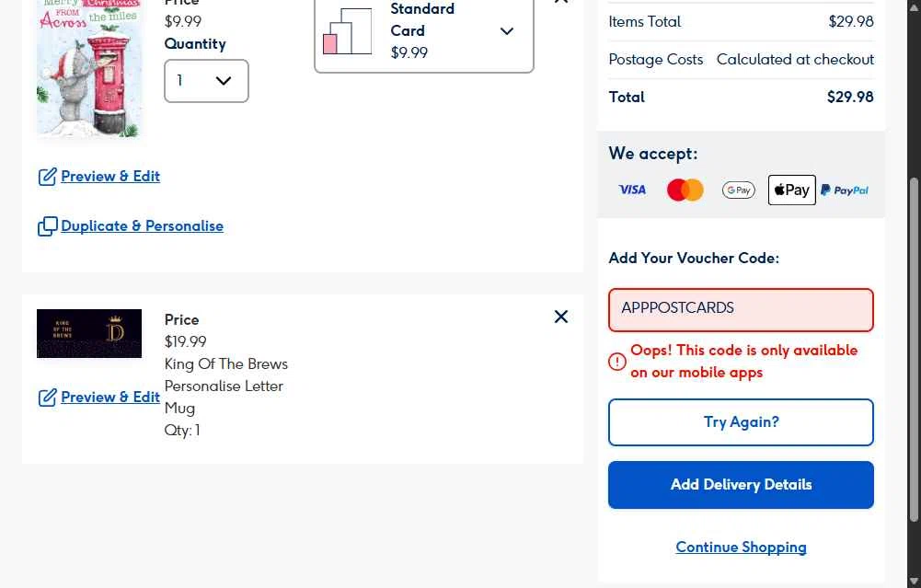Screen dimensions: 921x588
Task: Click the Duplicate & Personalise copy icon
Action: [47, 226]
